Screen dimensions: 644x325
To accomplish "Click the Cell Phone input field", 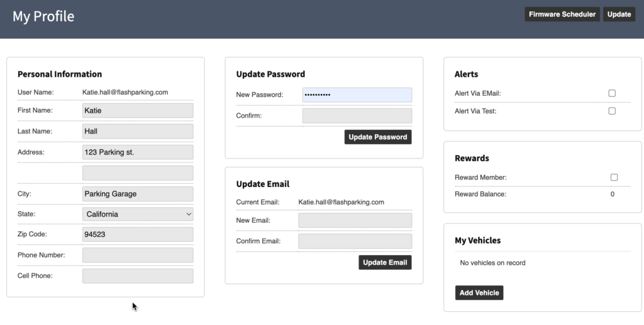I will pos(138,276).
